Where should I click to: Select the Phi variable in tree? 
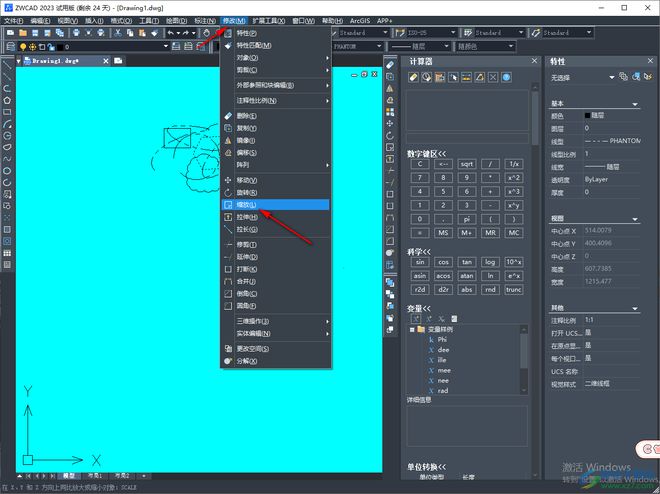coord(442,339)
